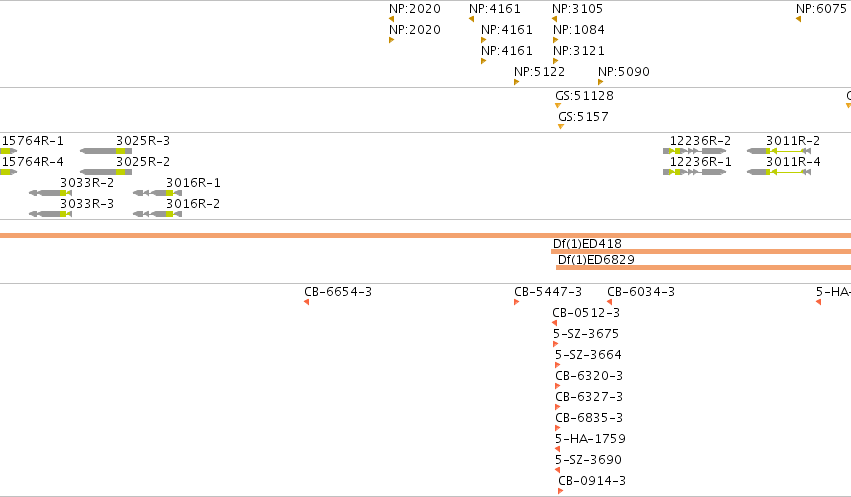
Task: Select the CB-6835-3 label text
Action: [x=589, y=418]
